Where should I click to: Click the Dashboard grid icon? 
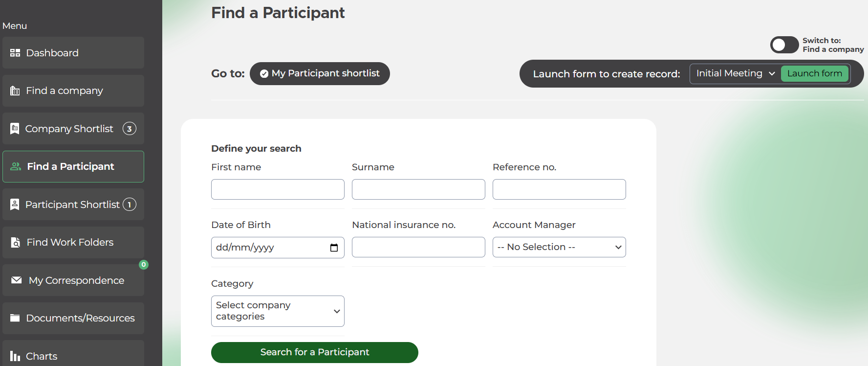click(x=15, y=53)
